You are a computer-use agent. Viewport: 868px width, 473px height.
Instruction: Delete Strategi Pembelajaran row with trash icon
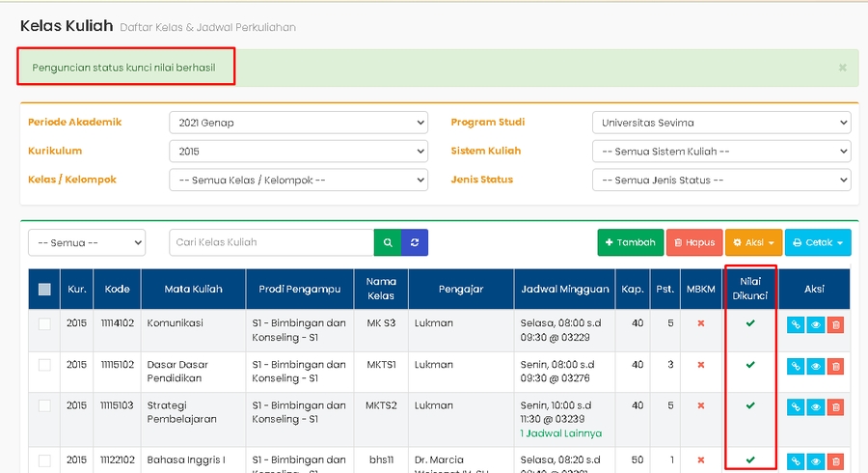(x=835, y=407)
